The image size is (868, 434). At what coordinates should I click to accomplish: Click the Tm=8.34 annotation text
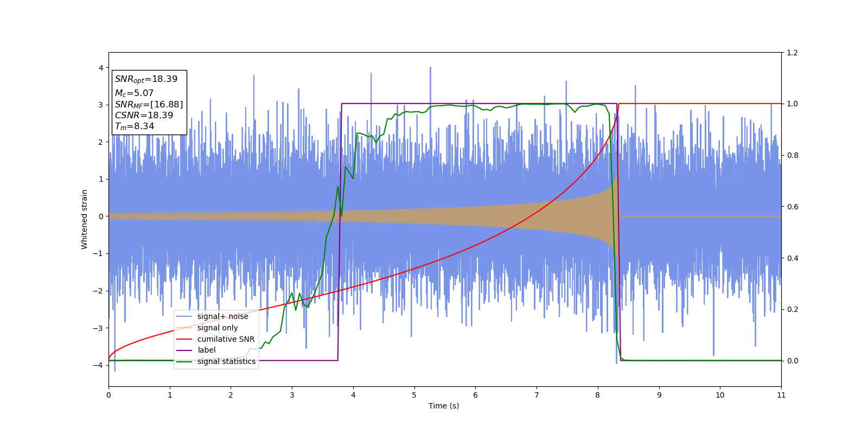click(134, 126)
